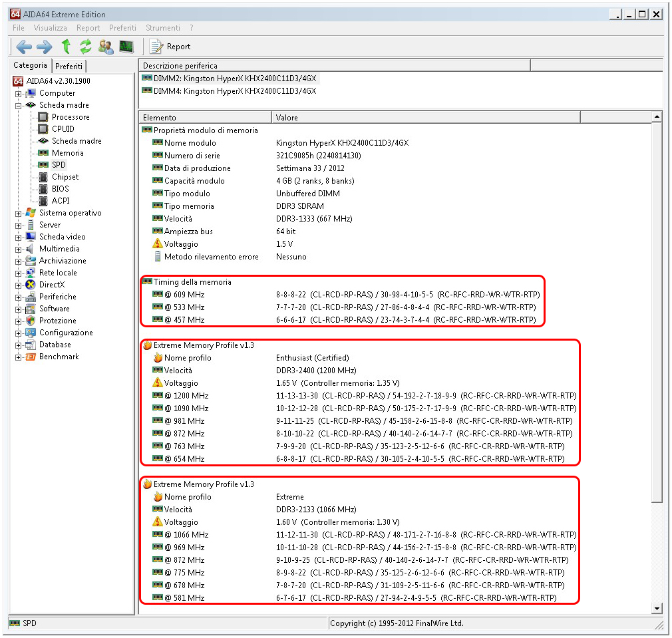
Task: Expand the Server tree node
Action: click(x=18, y=226)
